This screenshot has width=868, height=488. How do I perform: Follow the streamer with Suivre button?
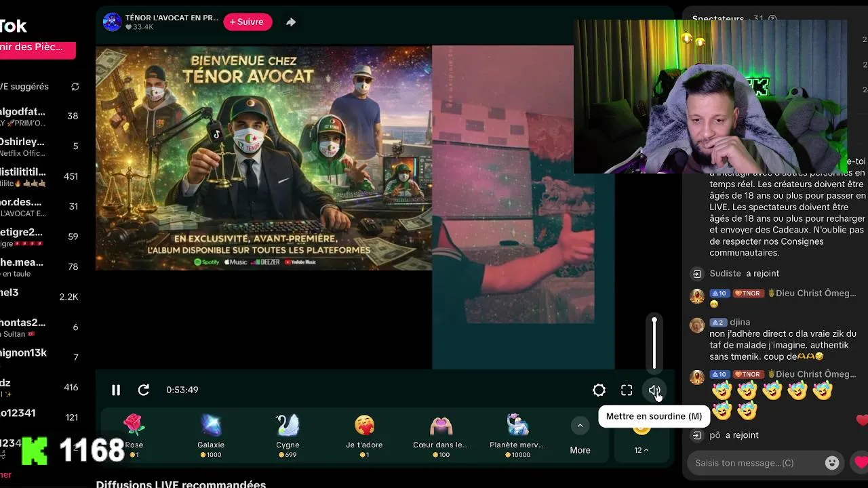(x=248, y=22)
